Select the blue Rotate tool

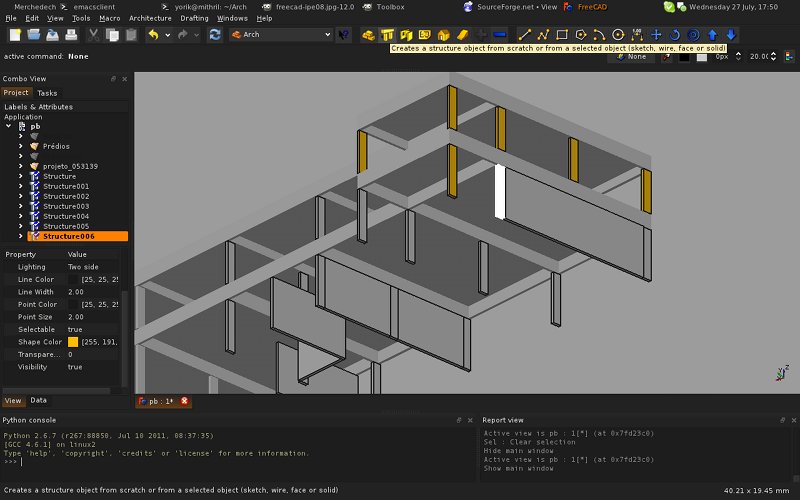[x=674, y=35]
